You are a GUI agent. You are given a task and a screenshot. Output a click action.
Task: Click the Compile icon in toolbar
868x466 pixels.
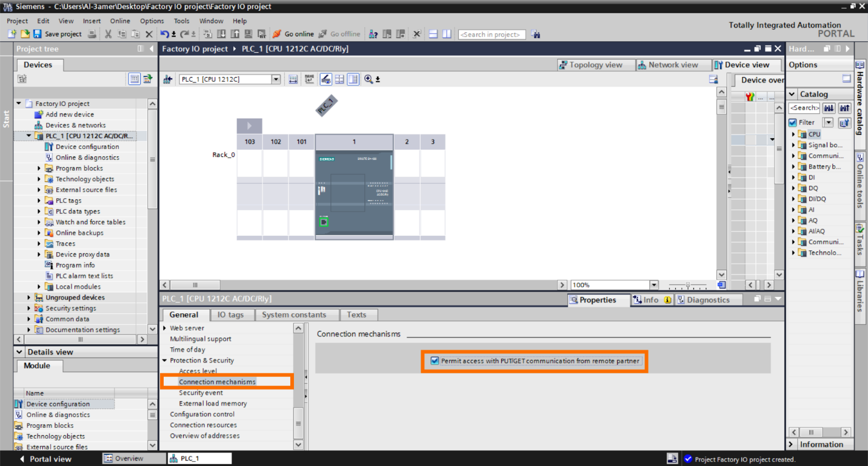[x=208, y=35]
